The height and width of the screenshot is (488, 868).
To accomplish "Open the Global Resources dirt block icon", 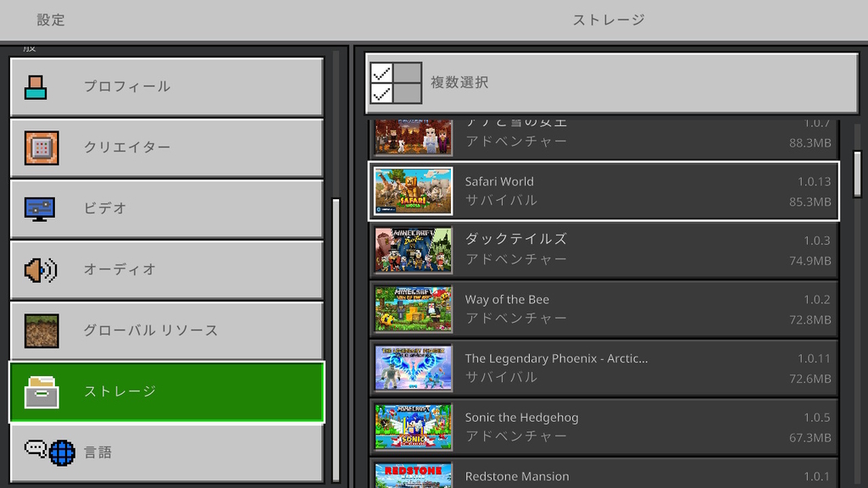I will click(42, 331).
